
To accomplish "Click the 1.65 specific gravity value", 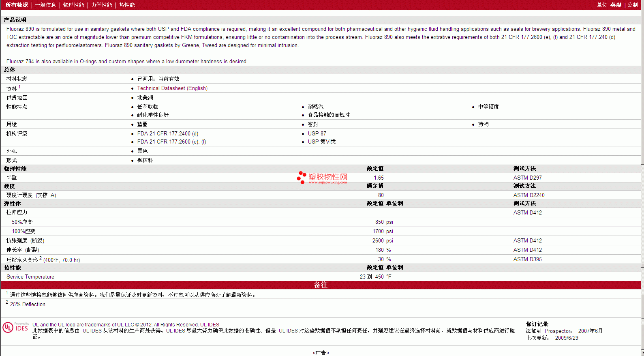I will point(379,178).
